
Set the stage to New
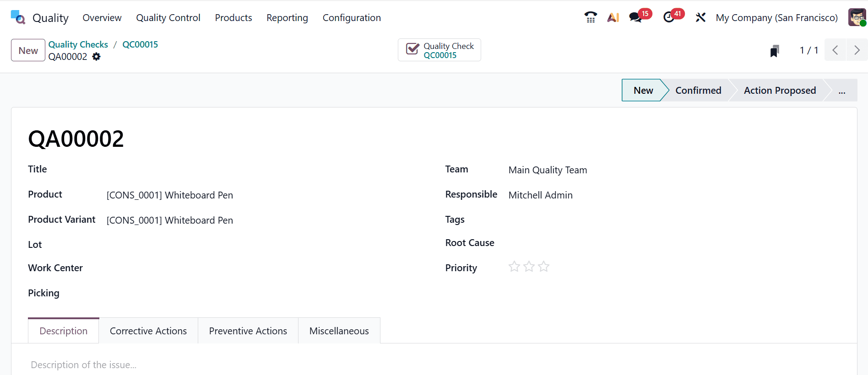point(643,90)
